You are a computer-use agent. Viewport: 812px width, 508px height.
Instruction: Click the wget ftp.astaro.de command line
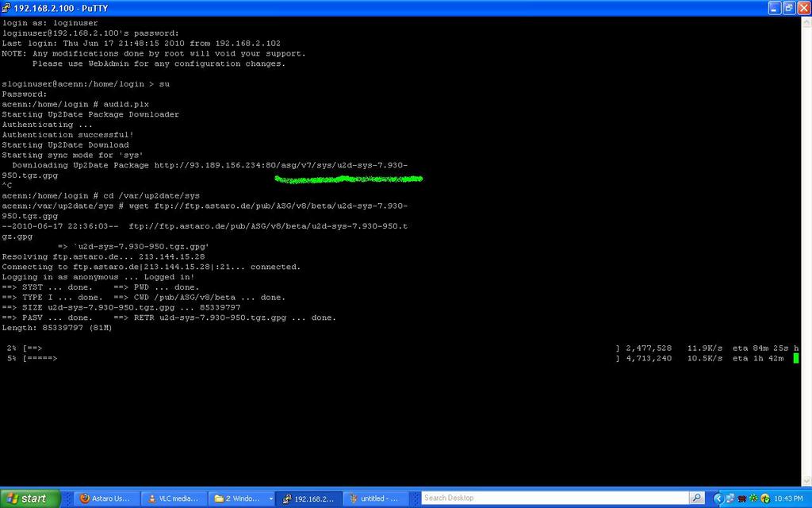[x=205, y=206]
